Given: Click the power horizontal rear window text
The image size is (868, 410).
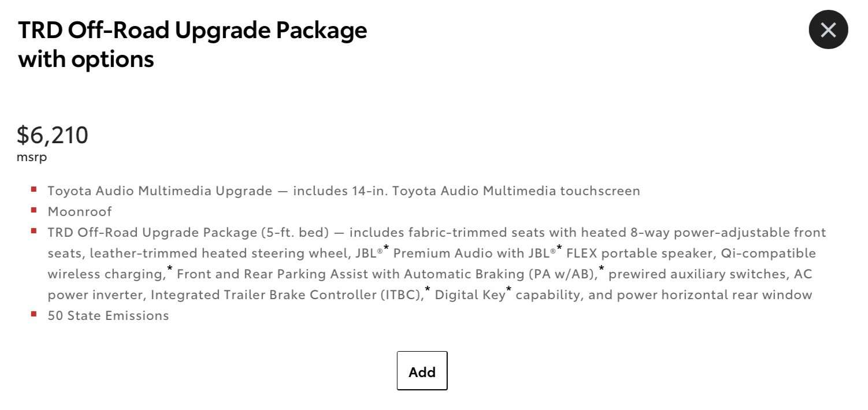Looking at the screenshot, I should (x=708, y=295).
